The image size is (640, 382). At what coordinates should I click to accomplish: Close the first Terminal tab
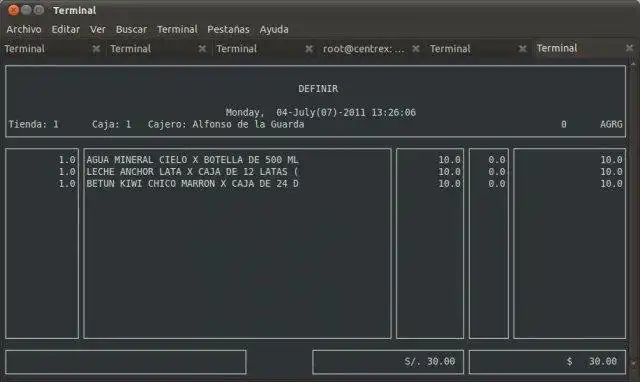[x=96, y=49]
